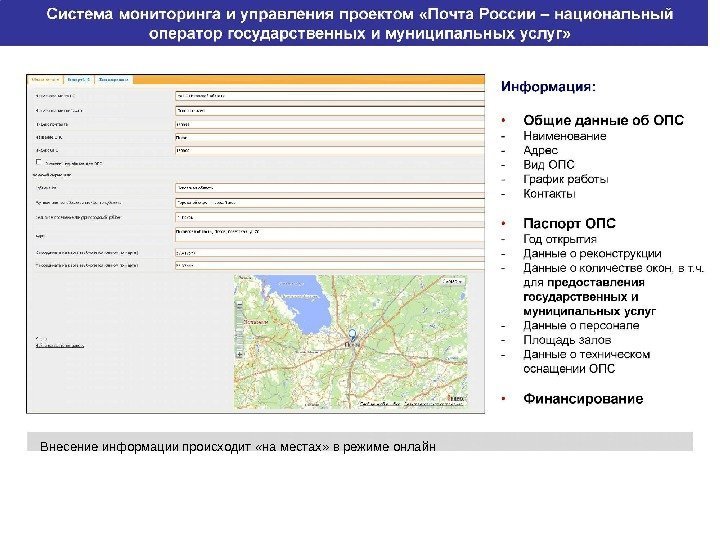Click the tall multi-line address field
The width and height of the screenshot is (720, 540).
pos(330,235)
